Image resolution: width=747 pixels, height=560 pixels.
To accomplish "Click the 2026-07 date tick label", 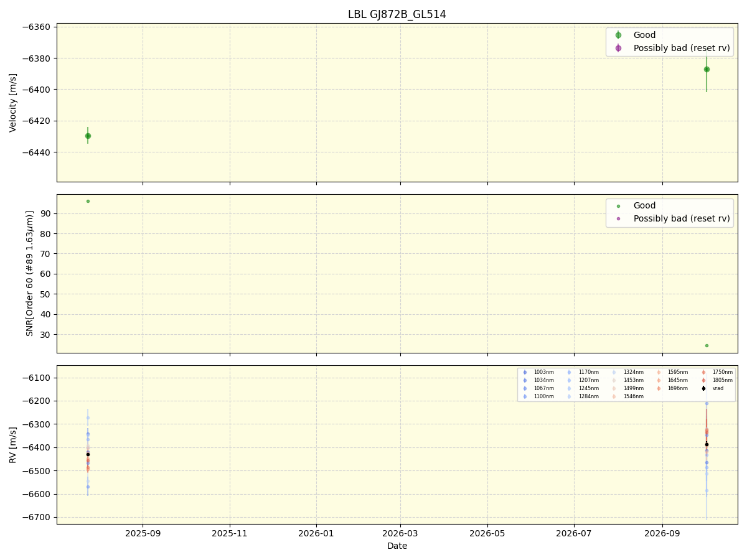I will pyautogui.click(x=574, y=533).
